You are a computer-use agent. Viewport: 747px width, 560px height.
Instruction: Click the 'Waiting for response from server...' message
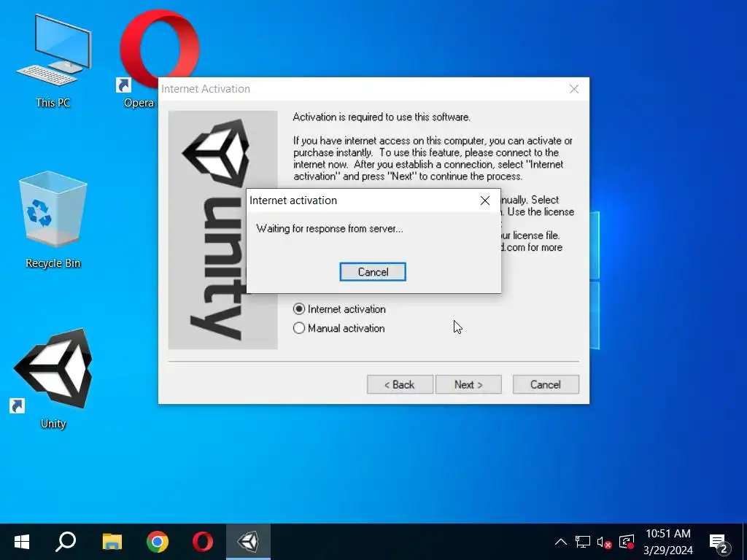[330, 228]
